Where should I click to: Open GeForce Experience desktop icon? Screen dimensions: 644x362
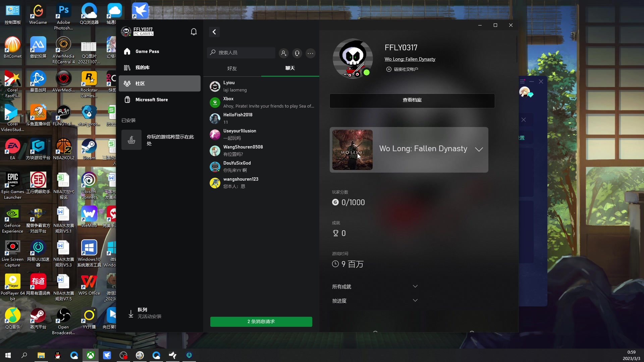click(13, 219)
